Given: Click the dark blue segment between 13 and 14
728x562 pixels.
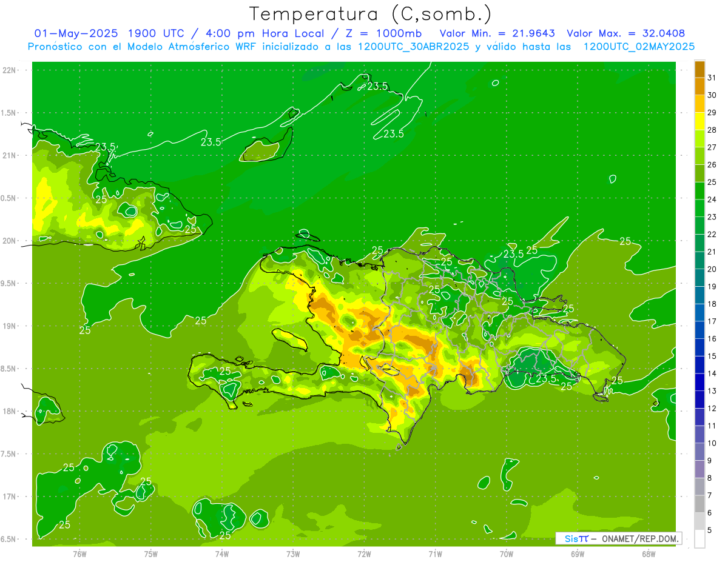Looking at the screenshot, I should pos(699,382).
